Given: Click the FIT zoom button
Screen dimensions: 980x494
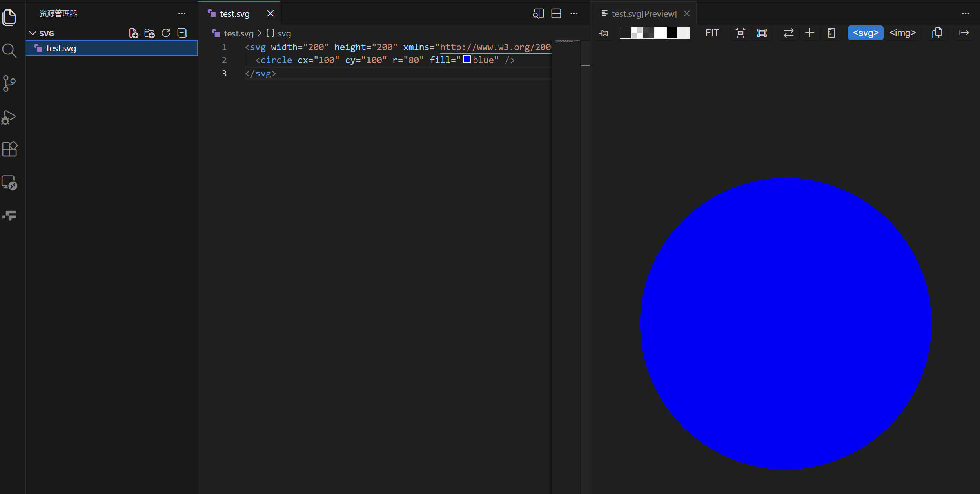Looking at the screenshot, I should click(x=712, y=33).
